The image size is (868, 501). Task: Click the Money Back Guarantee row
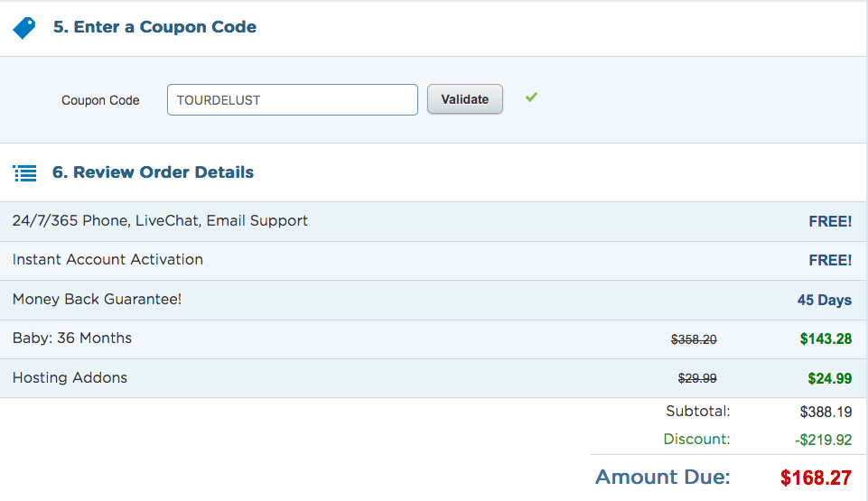click(x=97, y=299)
